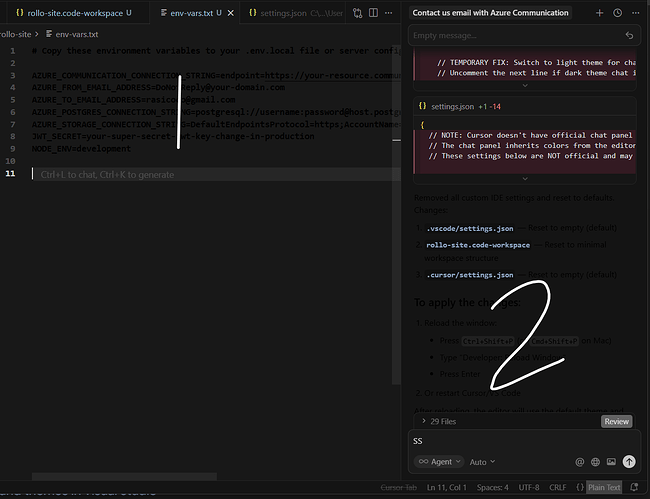Viewport: 650px width, 499px height.
Task: Send the message with arrow button
Action: (x=629, y=462)
